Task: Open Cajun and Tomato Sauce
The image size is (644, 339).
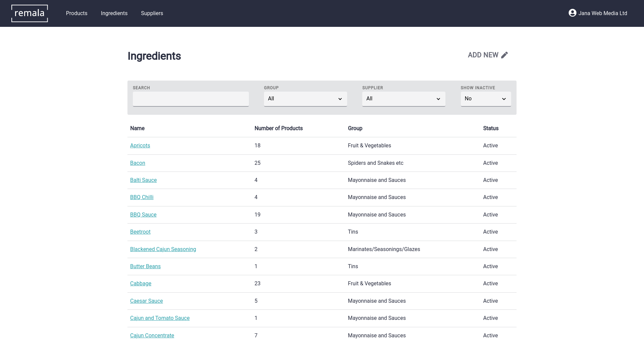Action: click(x=160, y=318)
